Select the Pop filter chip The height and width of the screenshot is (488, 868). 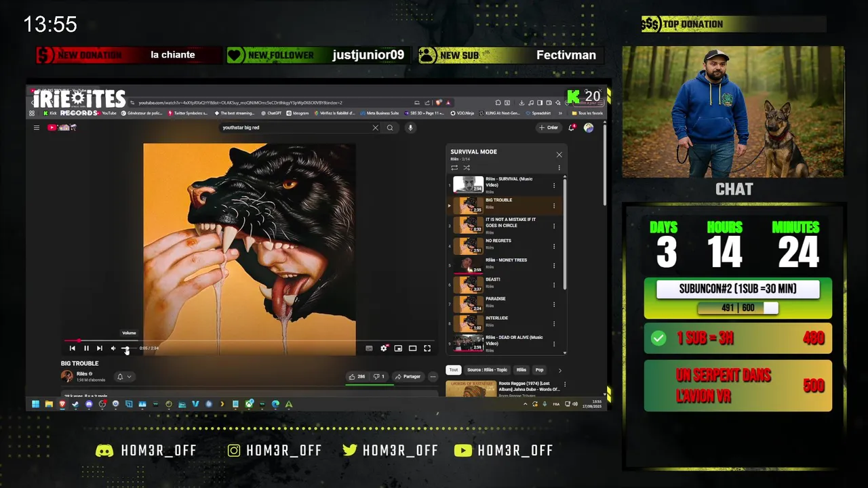539,370
